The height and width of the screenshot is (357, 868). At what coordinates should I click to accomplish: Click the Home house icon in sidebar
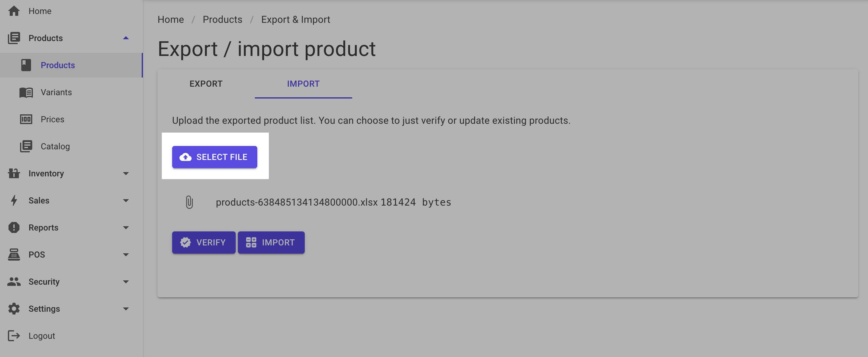point(14,11)
